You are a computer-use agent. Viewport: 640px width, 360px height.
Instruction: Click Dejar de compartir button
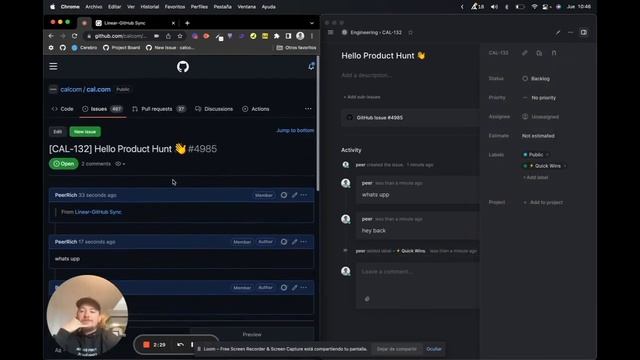pyautogui.click(x=397, y=349)
